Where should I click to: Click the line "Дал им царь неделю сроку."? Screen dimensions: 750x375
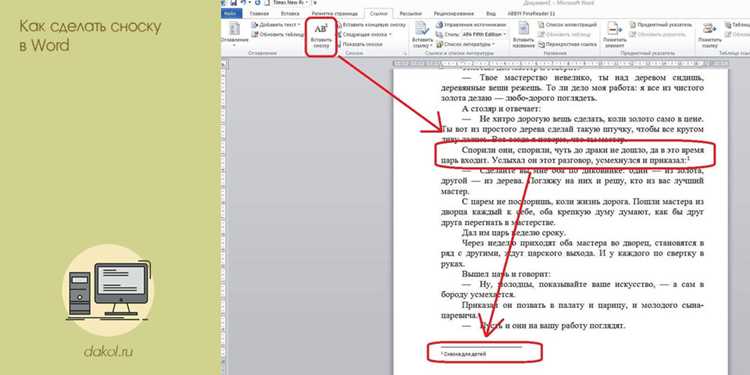pos(514,233)
